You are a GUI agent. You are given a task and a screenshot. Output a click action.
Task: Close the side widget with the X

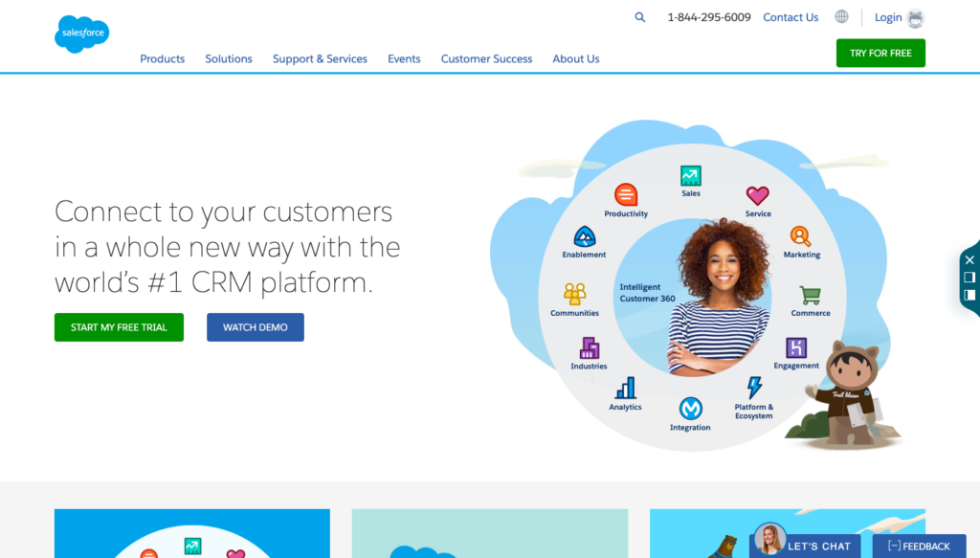click(969, 260)
